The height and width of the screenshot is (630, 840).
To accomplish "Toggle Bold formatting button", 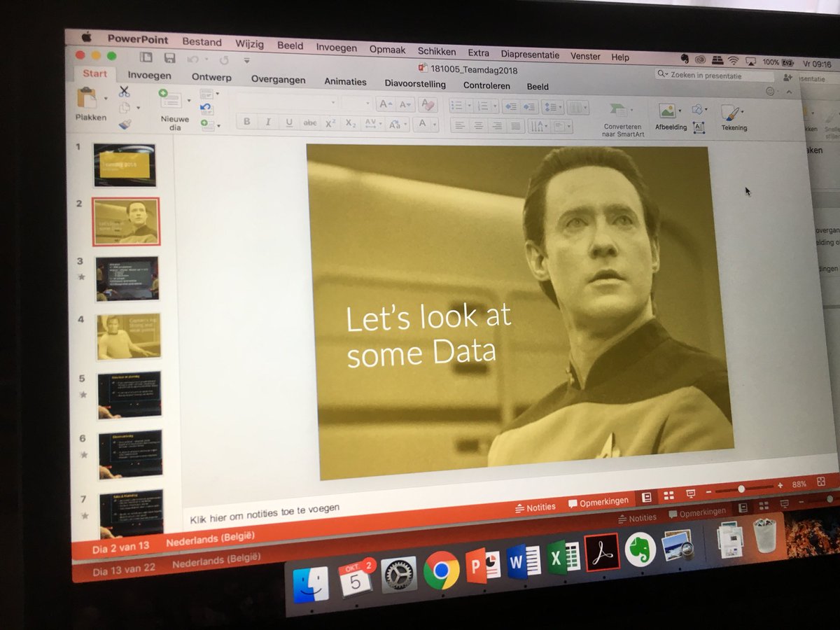I will coord(246,122).
